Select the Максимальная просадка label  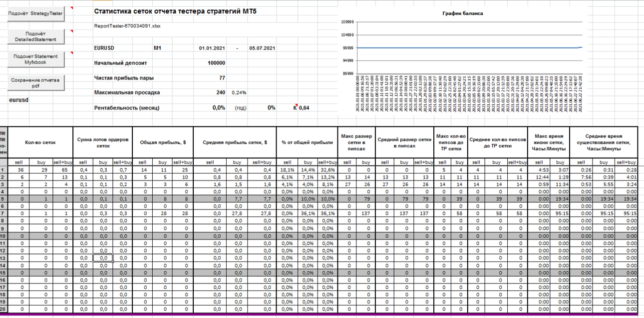coord(127,92)
